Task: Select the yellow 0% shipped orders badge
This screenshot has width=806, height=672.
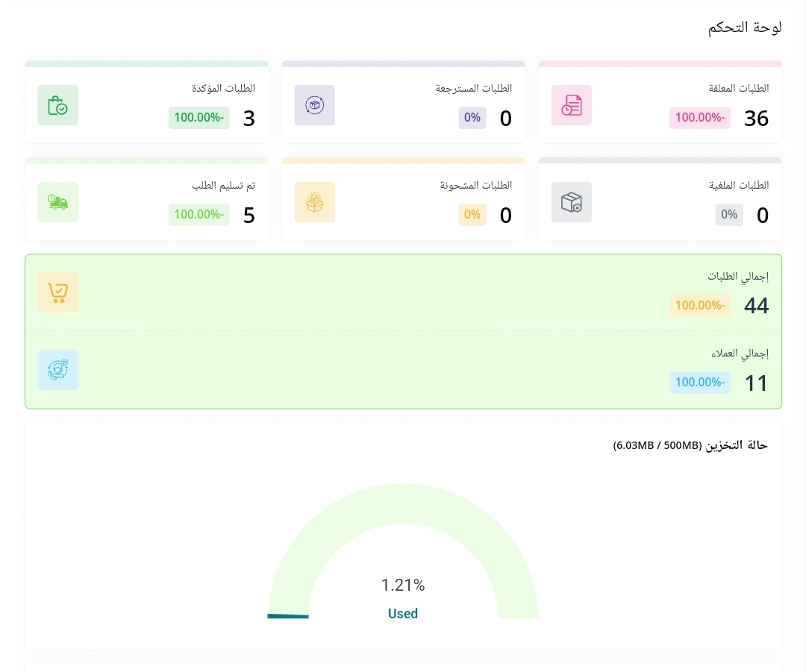Action: tap(472, 215)
